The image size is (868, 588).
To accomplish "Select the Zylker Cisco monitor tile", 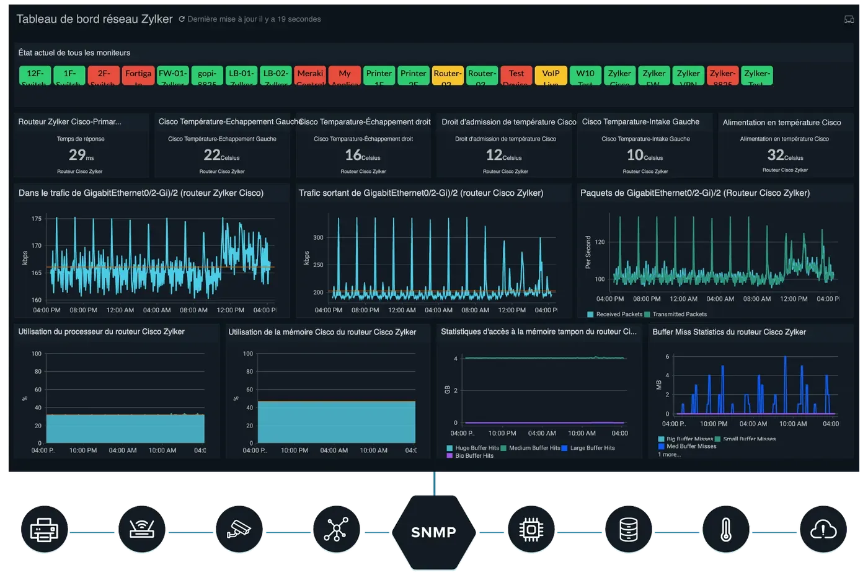I will (x=620, y=75).
